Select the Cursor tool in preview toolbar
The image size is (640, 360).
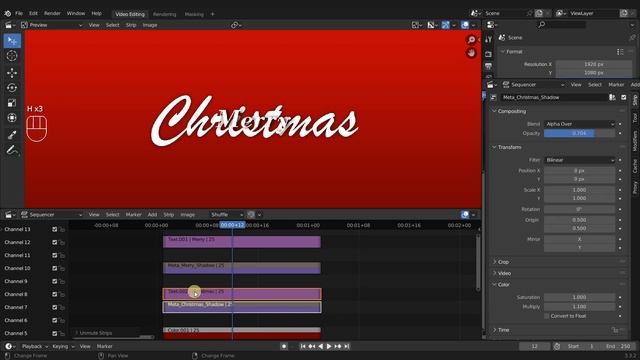point(12,56)
